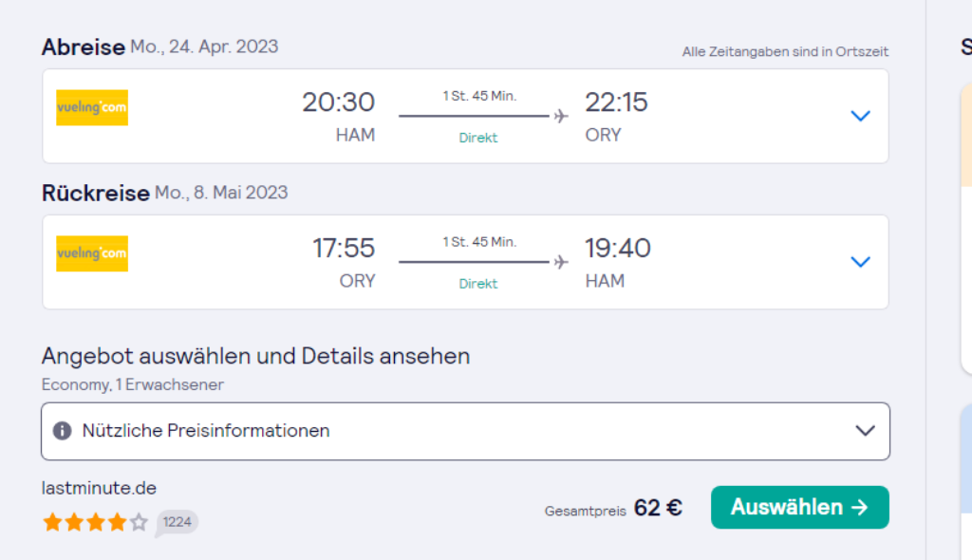Click the Rückreise heading
The width and height of the screenshot is (972, 560).
pyautogui.click(x=96, y=193)
